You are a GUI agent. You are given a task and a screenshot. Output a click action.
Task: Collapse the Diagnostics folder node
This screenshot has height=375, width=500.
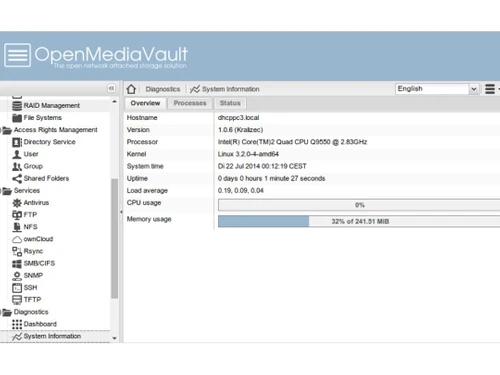click(x=7, y=312)
